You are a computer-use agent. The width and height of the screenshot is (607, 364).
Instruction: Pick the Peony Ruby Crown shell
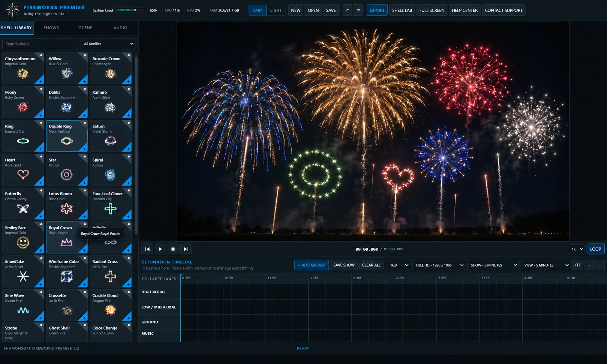coord(23,102)
